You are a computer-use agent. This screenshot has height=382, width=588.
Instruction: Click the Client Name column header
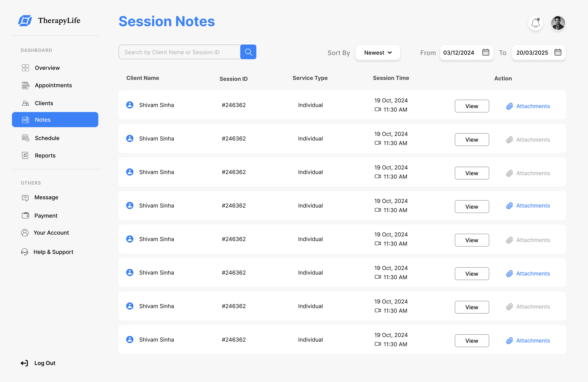tap(143, 78)
